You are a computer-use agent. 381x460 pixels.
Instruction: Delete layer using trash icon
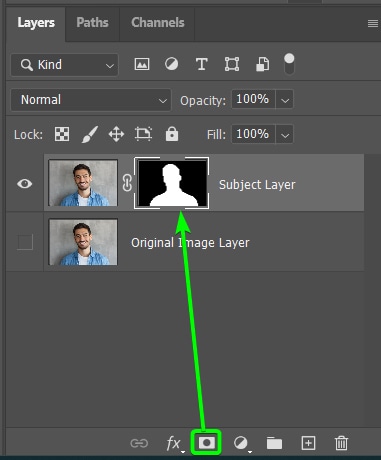coord(341,443)
